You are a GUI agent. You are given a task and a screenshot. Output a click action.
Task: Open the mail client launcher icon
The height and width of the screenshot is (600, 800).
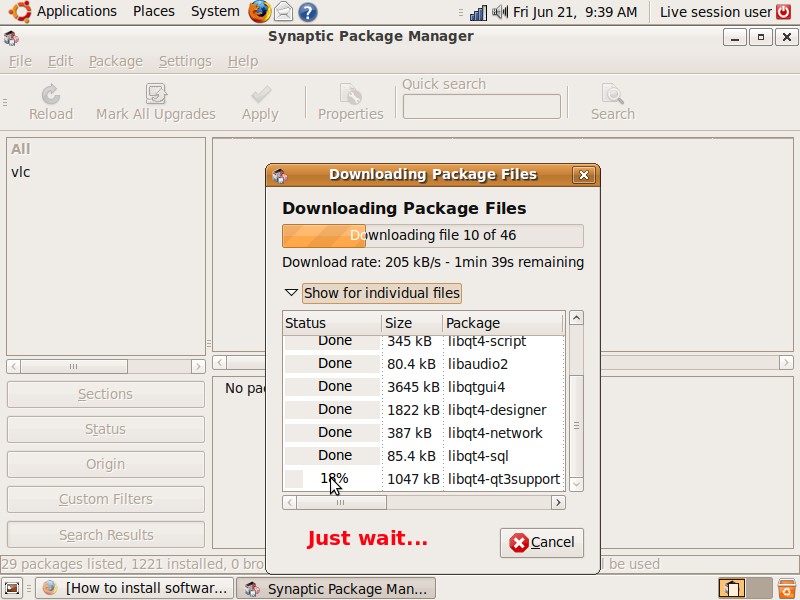coord(284,12)
